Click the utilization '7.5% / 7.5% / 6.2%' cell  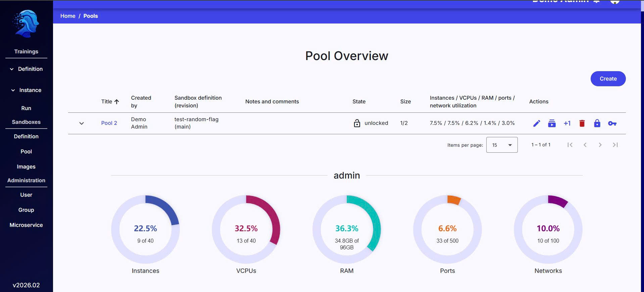click(x=472, y=123)
